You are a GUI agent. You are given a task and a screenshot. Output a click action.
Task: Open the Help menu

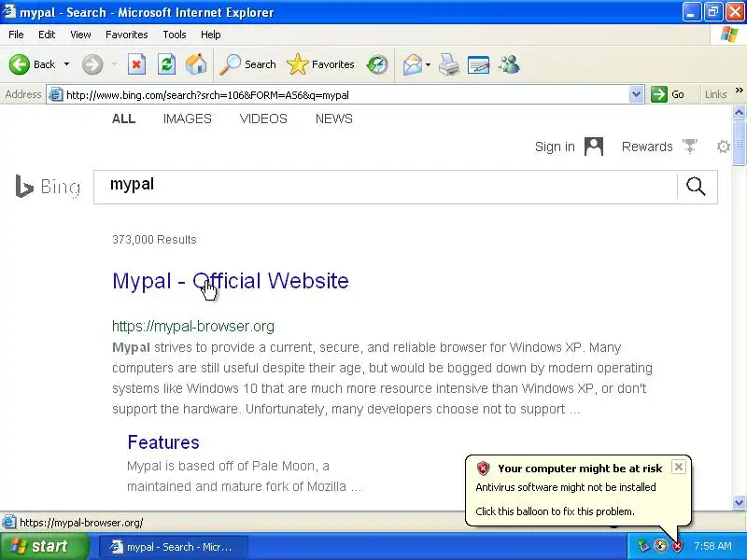click(211, 35)
